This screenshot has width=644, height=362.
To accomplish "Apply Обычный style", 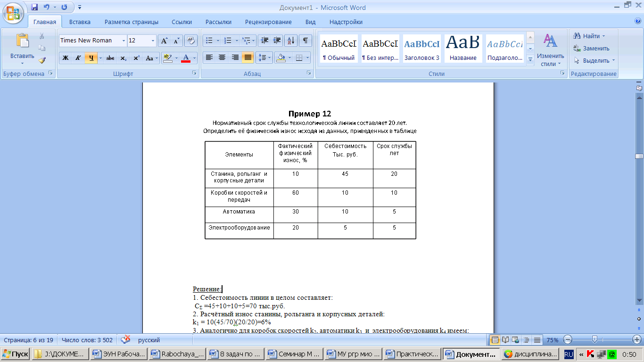I will 339,49.
